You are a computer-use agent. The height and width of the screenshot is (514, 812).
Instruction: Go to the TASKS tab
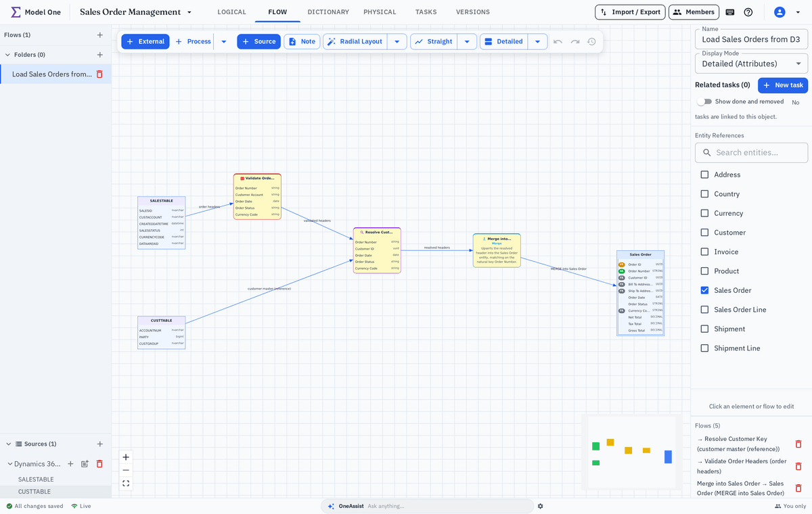tap(426, 12)
